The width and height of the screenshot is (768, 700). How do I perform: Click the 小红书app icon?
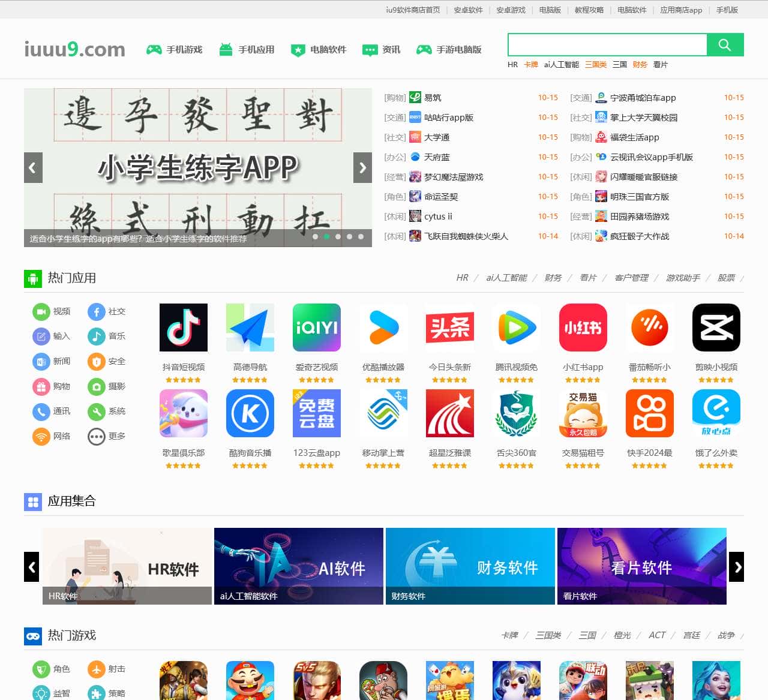point(583,328)
